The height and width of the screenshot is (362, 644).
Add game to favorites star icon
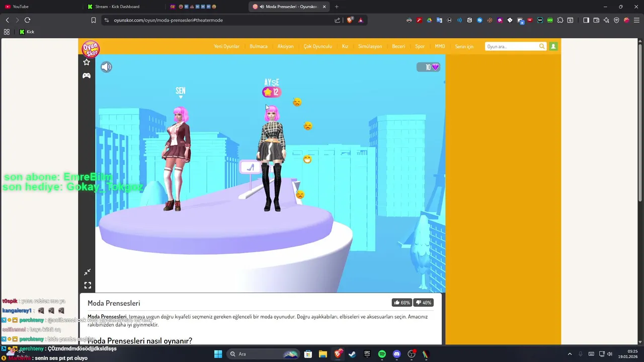pyautogui.click(x=87, y=62)
